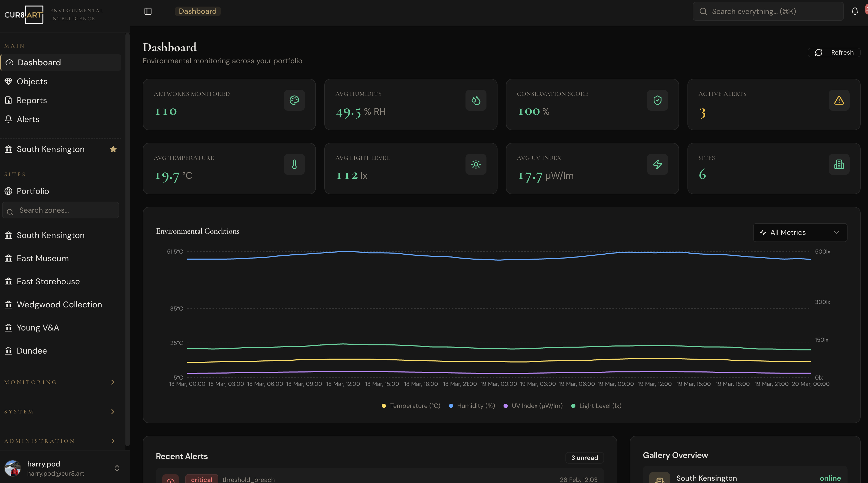
Task: Click the lightning icon on Avg UV Index card
Action: tap(657, 164)
